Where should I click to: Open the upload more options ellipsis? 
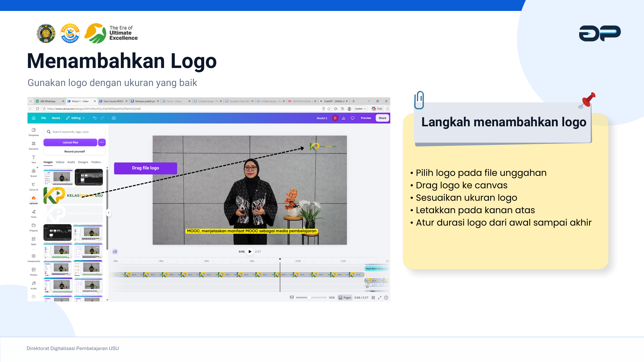coord(102,142)
